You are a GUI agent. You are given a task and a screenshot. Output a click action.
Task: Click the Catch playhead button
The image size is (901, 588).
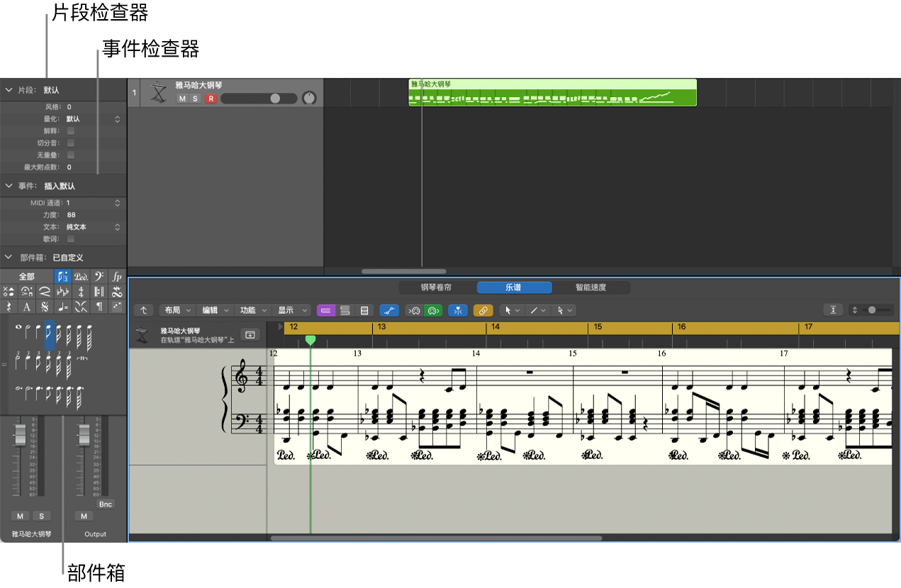tap(457, 310)
